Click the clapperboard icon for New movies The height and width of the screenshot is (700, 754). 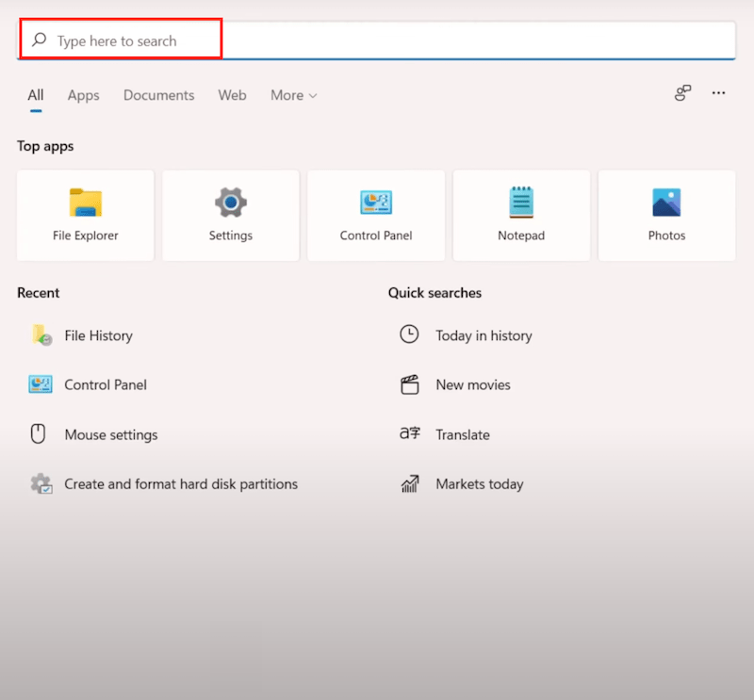click(x=410, y=384)
